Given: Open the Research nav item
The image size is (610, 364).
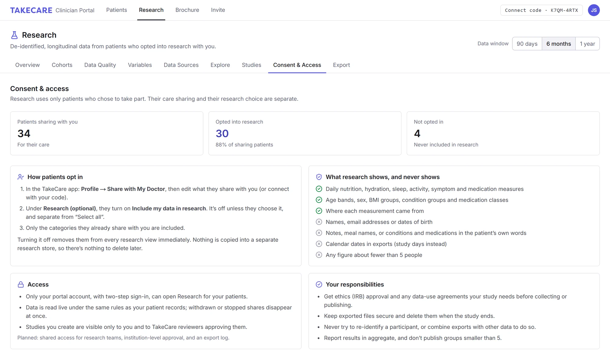Looking at the screenshot, I should click(151, 10).
